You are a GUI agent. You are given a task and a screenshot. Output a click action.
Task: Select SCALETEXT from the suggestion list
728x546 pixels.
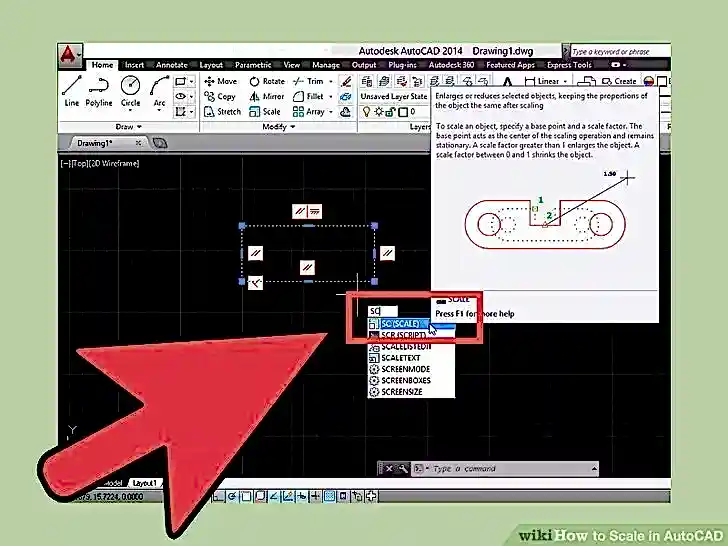(411, 358)
